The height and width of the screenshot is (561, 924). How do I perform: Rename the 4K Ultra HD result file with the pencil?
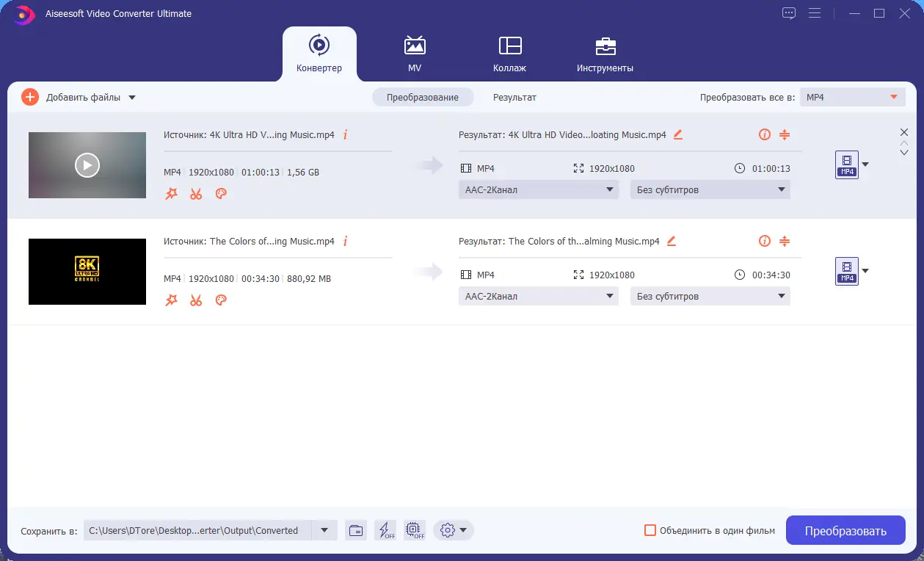[678, 134]
